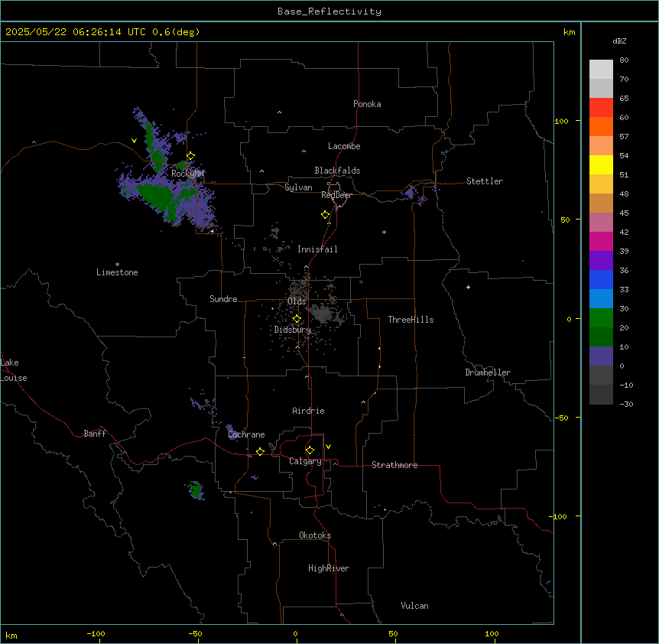Select the Didsbury label
The height and width of the screenshot is (644, 659).
coord(293,330)
